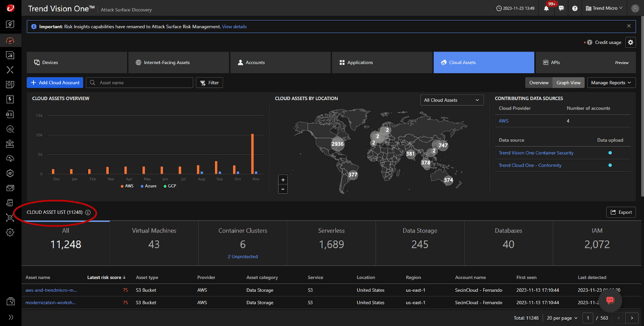Open the cloud sidebar icon
The height and width of the screenshot is (326, 644).
tap(11, 159)
